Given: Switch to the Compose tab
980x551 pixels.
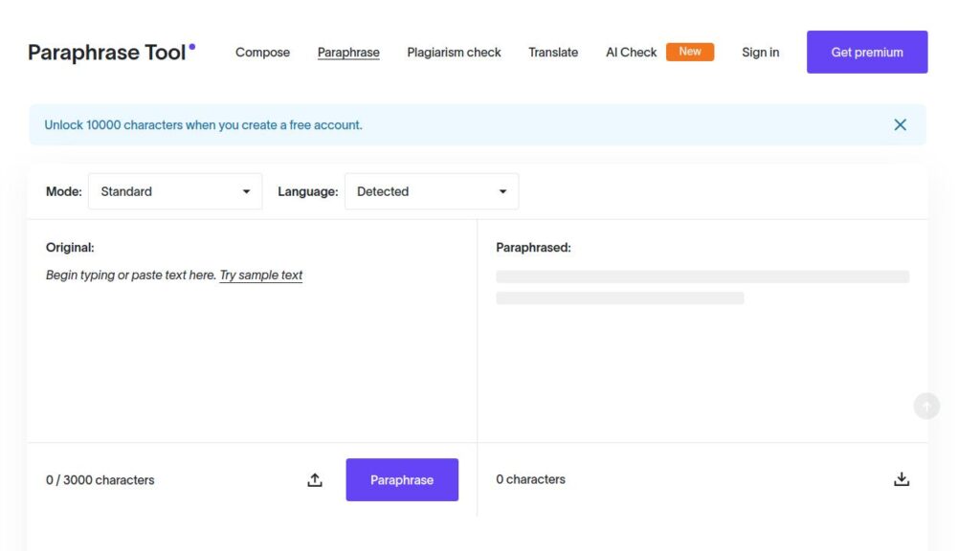Looking at the screenshot, I should tap(262, 53).
